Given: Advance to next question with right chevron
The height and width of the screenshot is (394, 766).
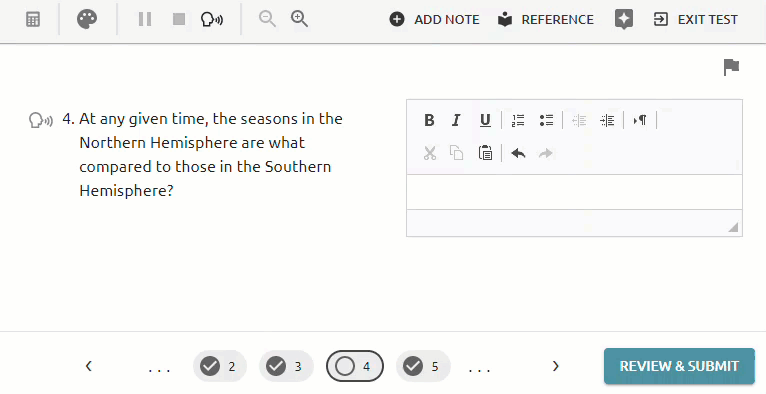Looking at the screenshot, I should tap(555, 366).
